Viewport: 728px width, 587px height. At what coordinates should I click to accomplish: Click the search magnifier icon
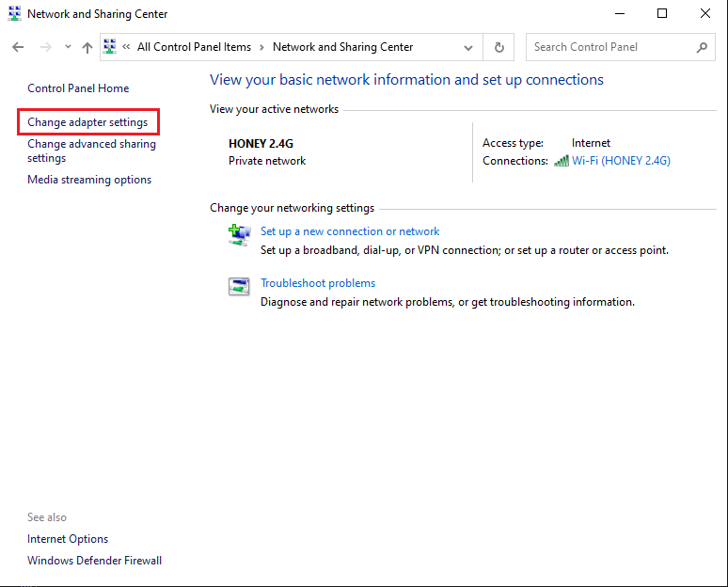pos(702,47)
